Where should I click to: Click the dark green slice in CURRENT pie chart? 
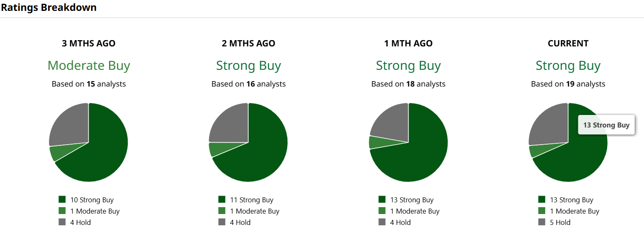[579, 159]
